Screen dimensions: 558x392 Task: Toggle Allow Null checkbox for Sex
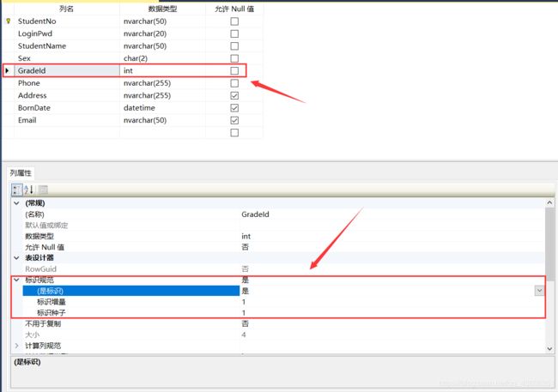point(234,58)
